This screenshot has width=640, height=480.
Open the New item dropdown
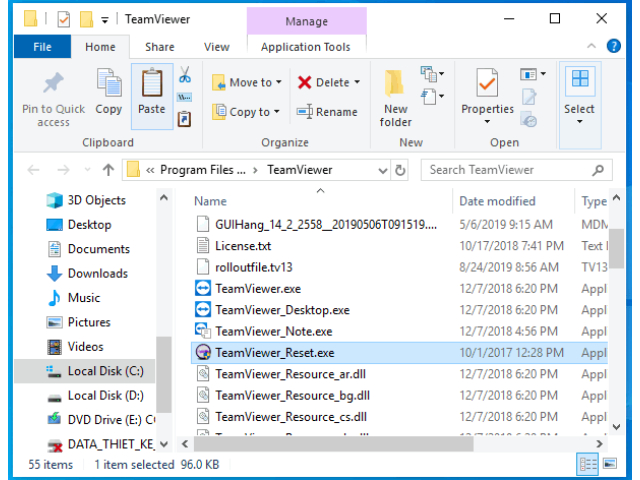pyautogui.click(x=432, y=74)
